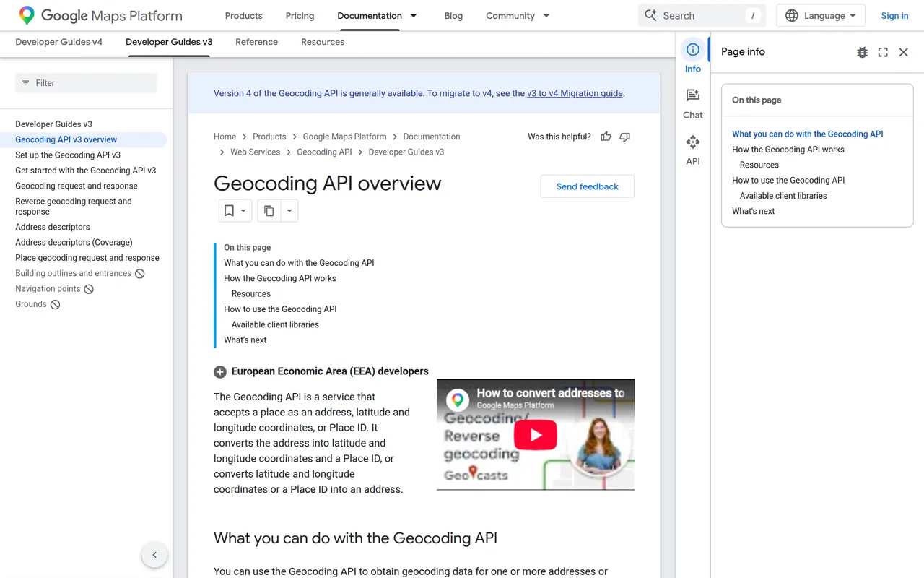Viewport: 924px width, 578px height.
Task: Click the thumbs up helpful icon
Action: click(x=606, y=137)
